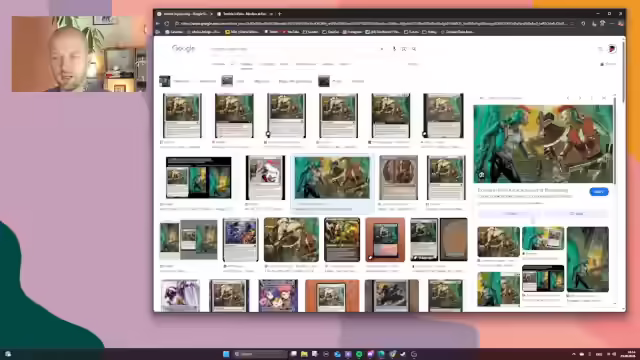Open the anime characters image result in bottom row
This screenshot has height=360, width=640.
pos(278,296)
